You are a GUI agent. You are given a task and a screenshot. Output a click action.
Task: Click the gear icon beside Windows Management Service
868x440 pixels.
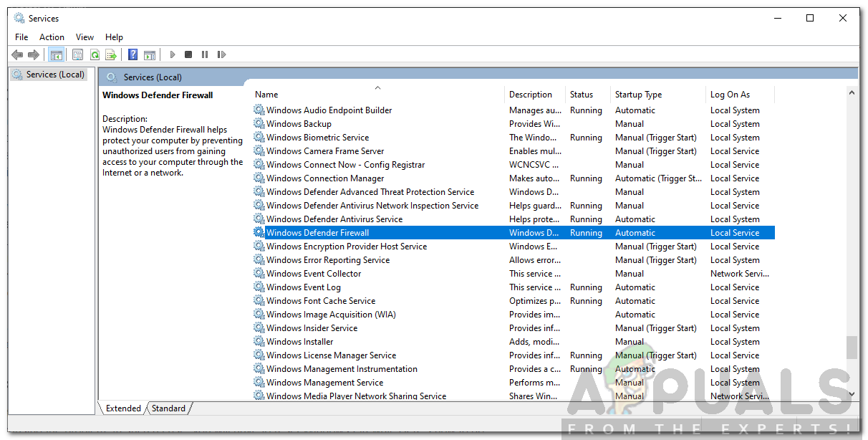(x=259, y=383)
